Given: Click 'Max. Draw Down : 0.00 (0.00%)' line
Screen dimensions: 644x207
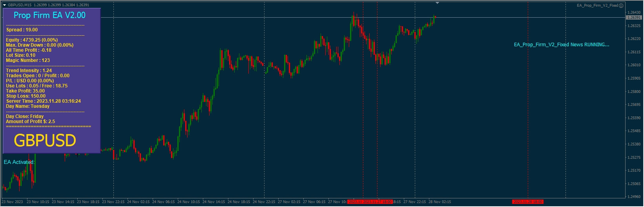Looking at the screenshot, I should point(40,45).
